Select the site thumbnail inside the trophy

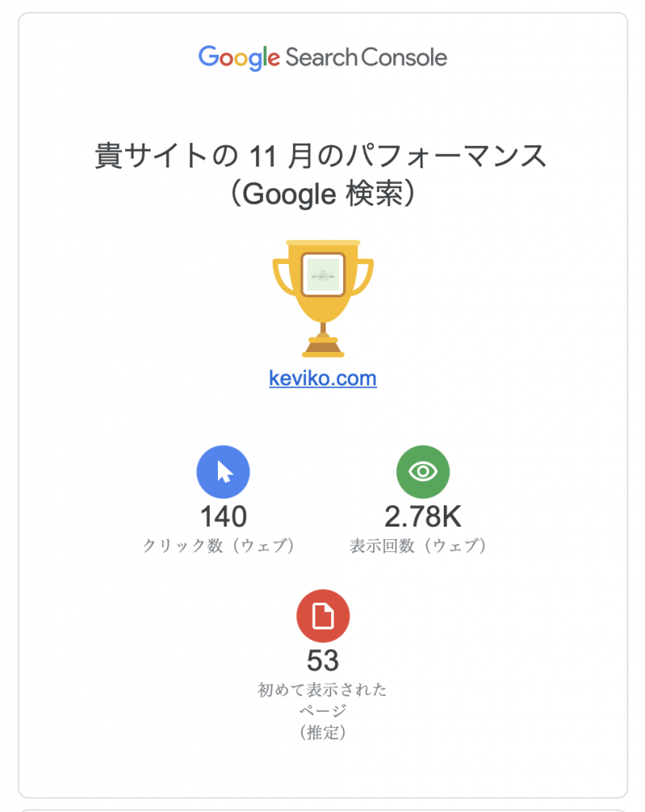[x=322, y=274]
